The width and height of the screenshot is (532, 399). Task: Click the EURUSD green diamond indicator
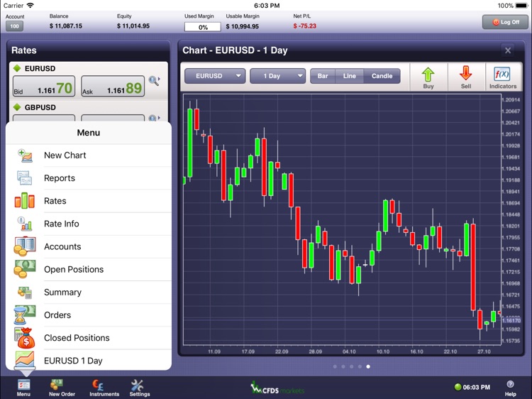(x=17, y=68)
